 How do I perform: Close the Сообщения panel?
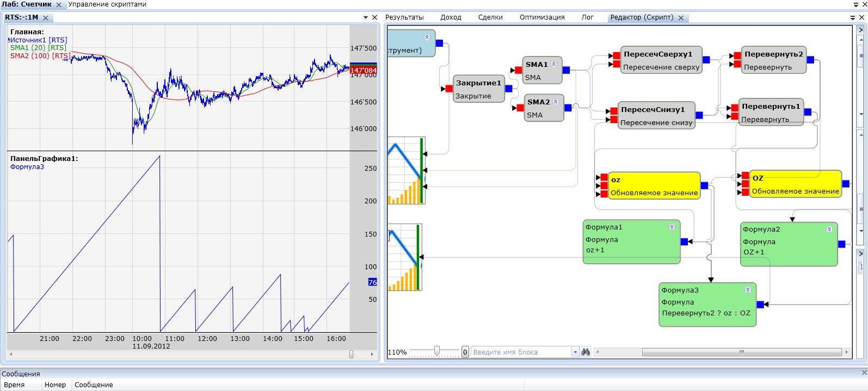pos(864,373)
